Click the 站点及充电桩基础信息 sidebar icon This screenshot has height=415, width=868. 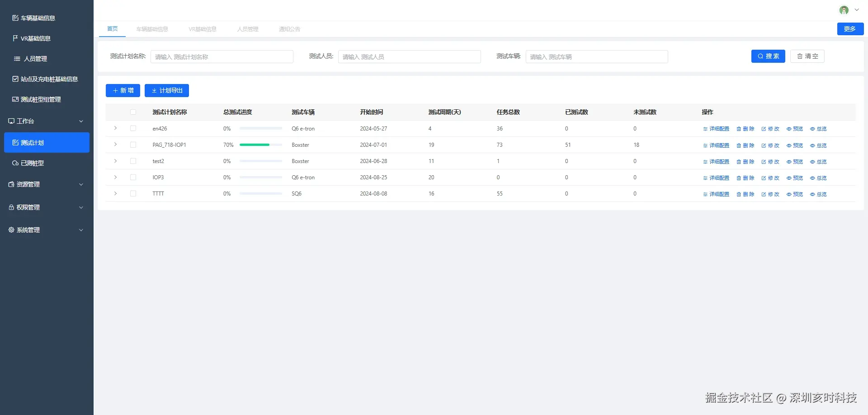coord(15,79)
